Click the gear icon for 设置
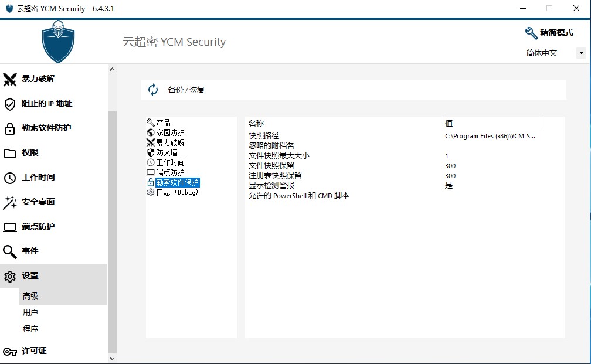 10,277
